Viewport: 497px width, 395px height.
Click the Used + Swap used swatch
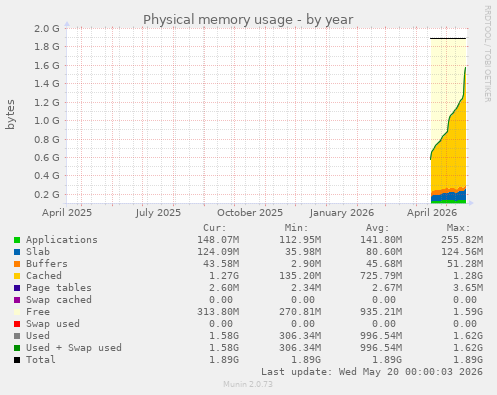pos(17,348)
